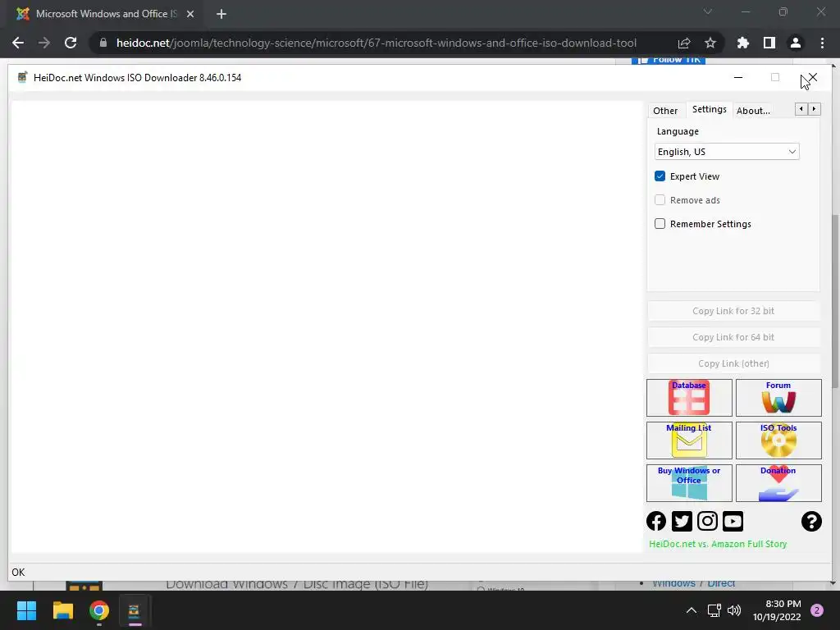Close the Microsoft Windows and Office tab
The height and width of the screenshot is (630, 840).
[190, 14]
